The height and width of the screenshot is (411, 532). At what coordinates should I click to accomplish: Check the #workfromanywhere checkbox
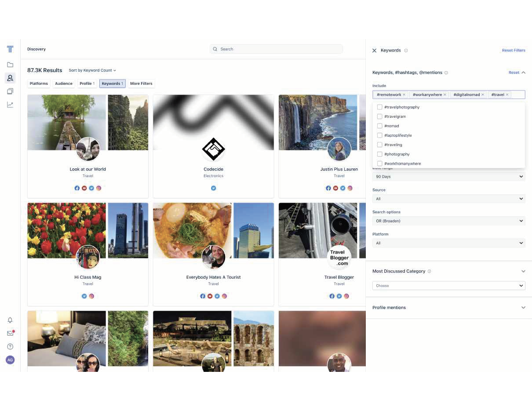pyautogui.click(x=380, y=164)
